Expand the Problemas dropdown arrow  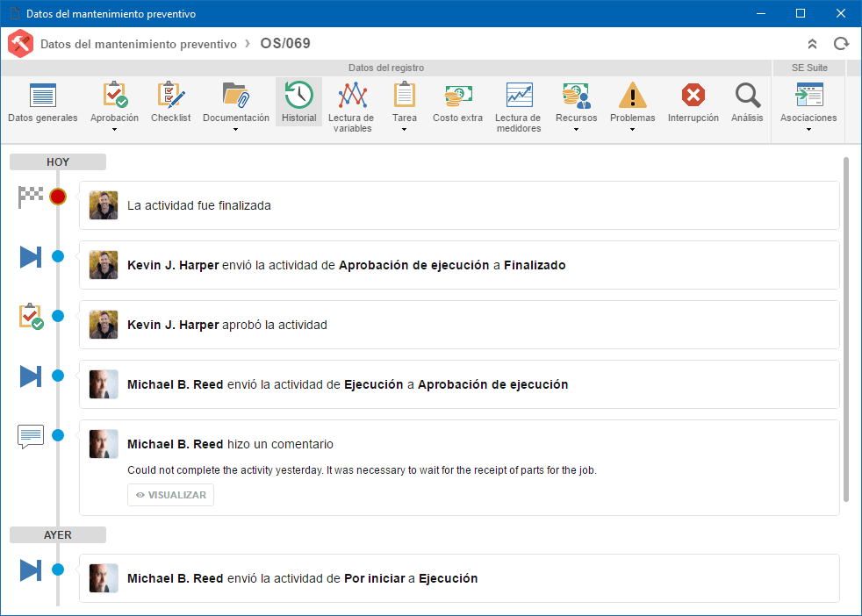tap(632, 130)
